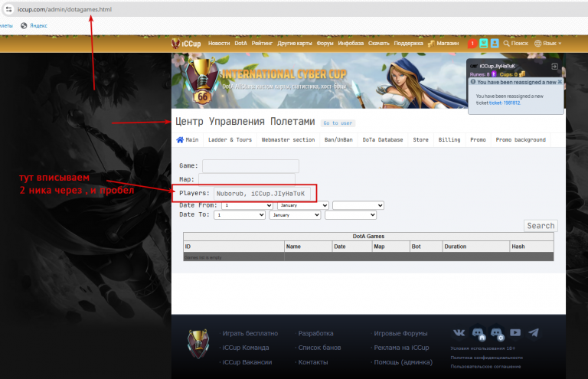The height and width of the screenshot is (379, 588).
Task: Click the trophy emblem in footer
Action: 198,343
